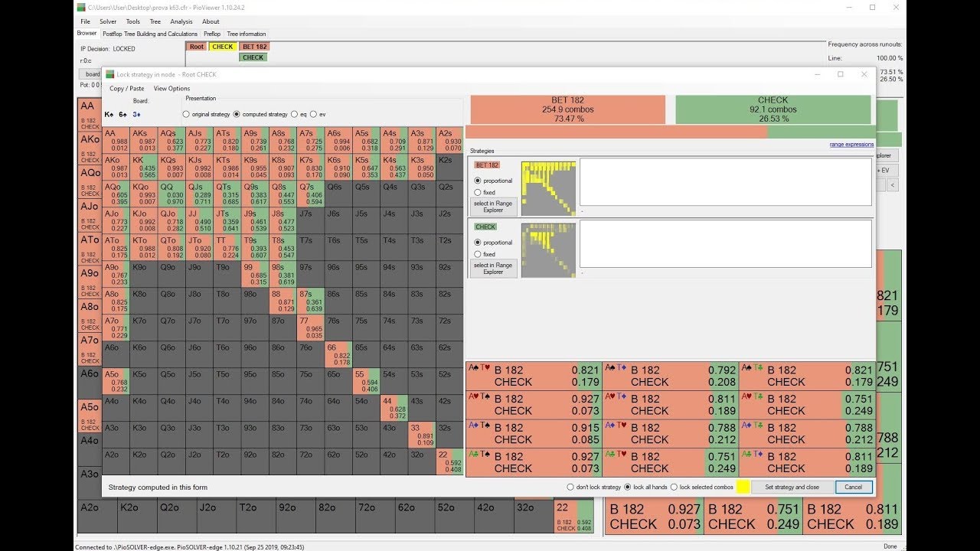Click the CHECK range expression text box
This screenshot has height=551, width=980.
point(726,244)
